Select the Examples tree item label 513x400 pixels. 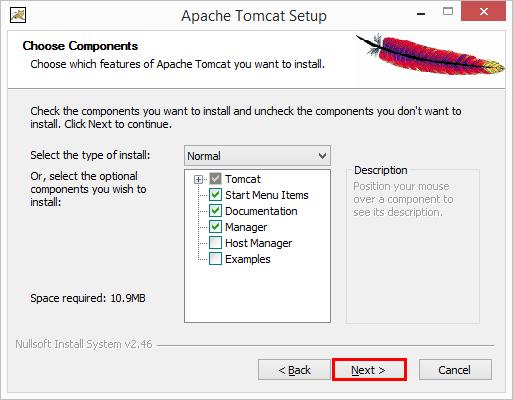pos(248,259)
